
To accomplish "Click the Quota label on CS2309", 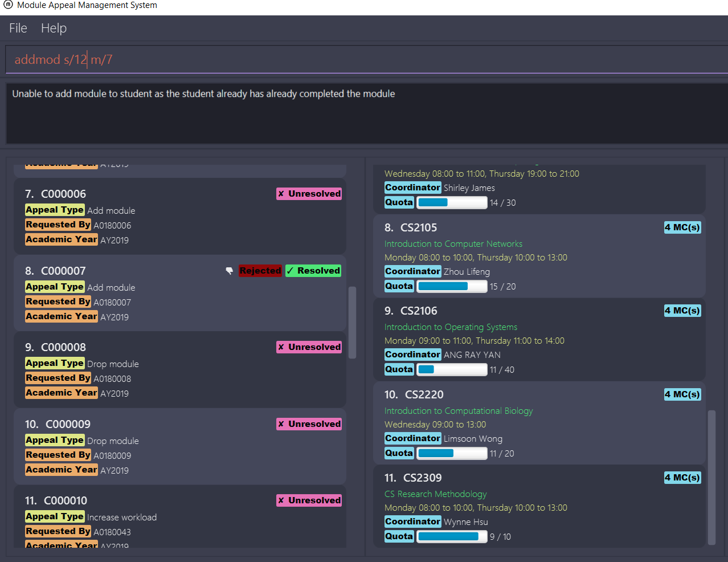I will [x=399, y=536].
